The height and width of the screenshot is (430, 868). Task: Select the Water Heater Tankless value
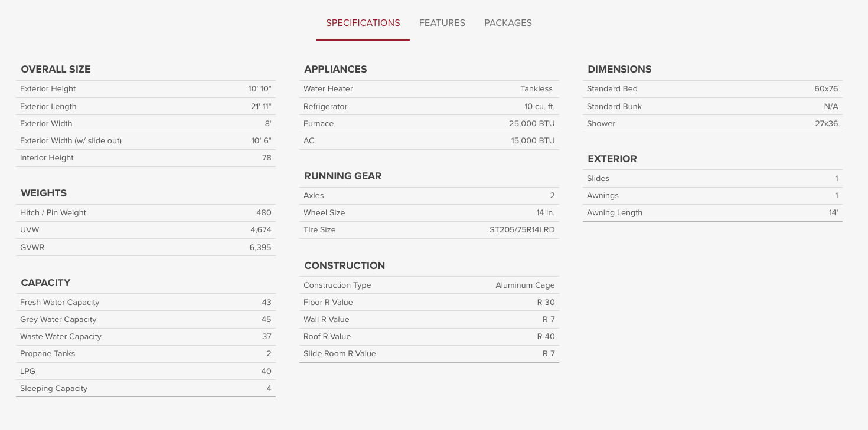click(x=537, y=89)
